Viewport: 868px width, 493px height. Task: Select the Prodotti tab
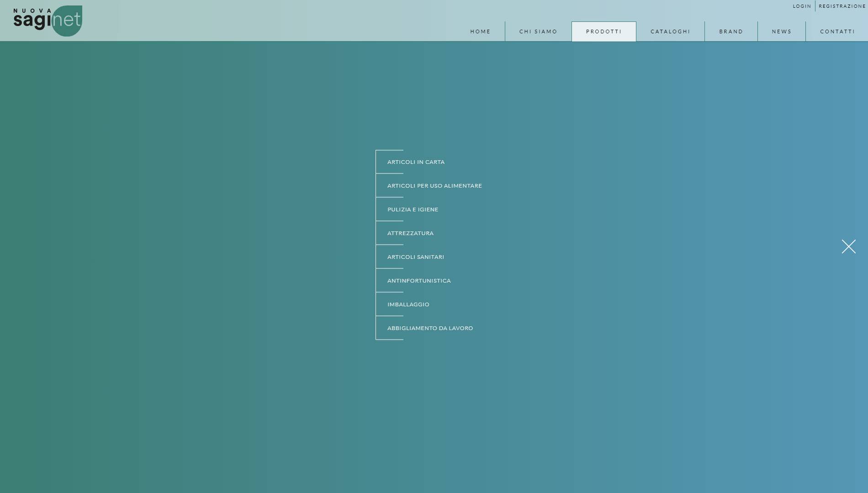point(603,31)
